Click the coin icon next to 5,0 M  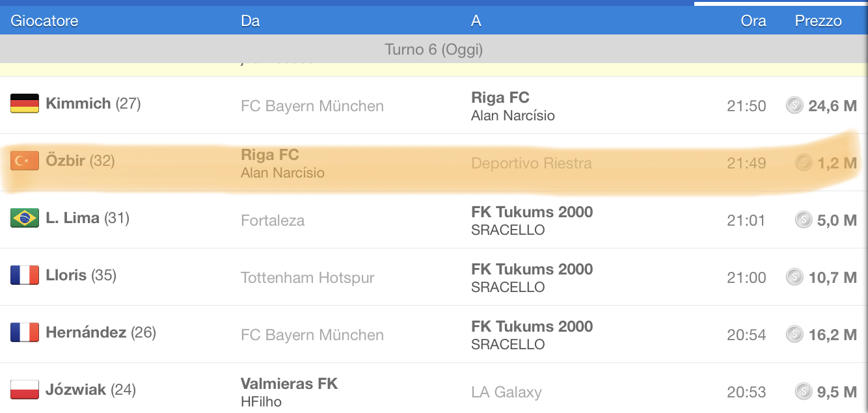(804, 220)
